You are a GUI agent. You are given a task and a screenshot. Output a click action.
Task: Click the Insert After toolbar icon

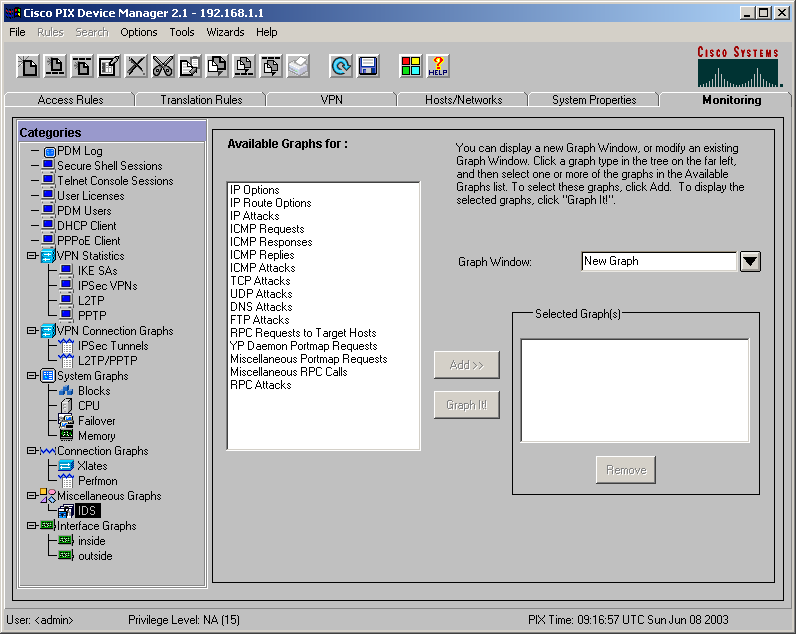tap(82, 66)
